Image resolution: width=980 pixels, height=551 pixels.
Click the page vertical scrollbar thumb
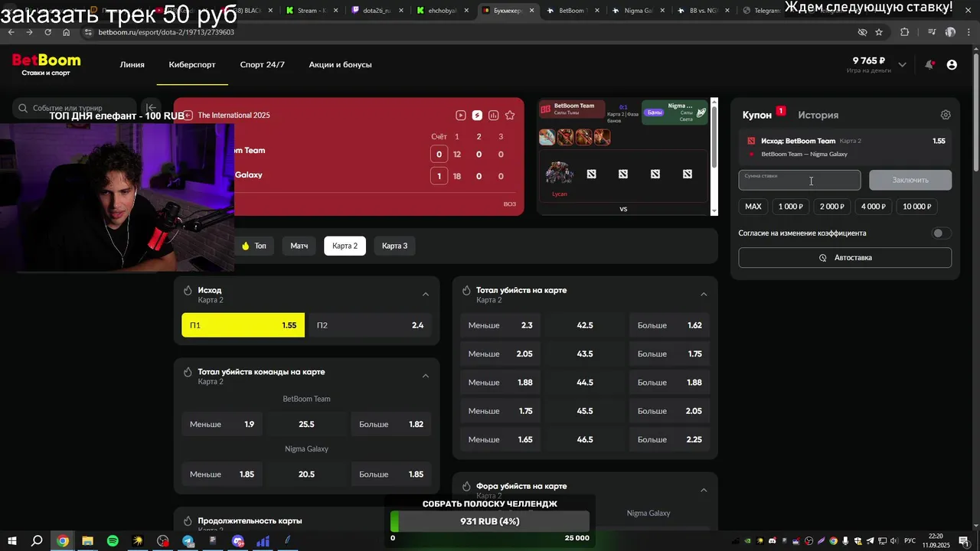(x=975, y=112)
